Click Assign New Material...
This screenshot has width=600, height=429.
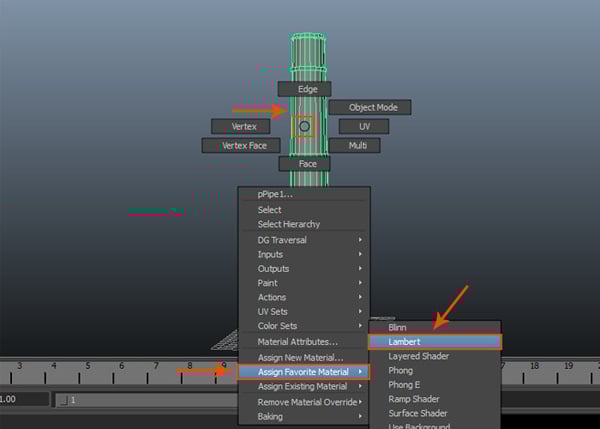point(300,357)
